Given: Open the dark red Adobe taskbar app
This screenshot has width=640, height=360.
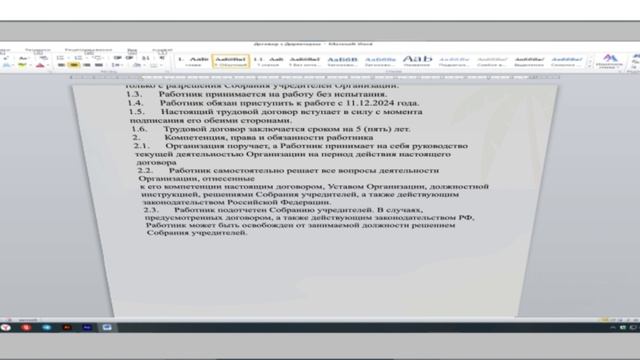Looking at the screenshot, I should click(67, 327).
